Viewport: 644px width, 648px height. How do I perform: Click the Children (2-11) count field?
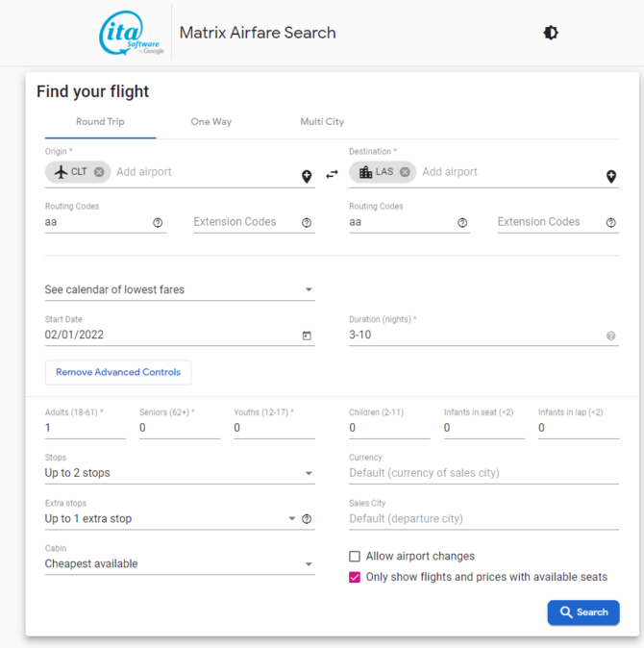click(389, 428)
